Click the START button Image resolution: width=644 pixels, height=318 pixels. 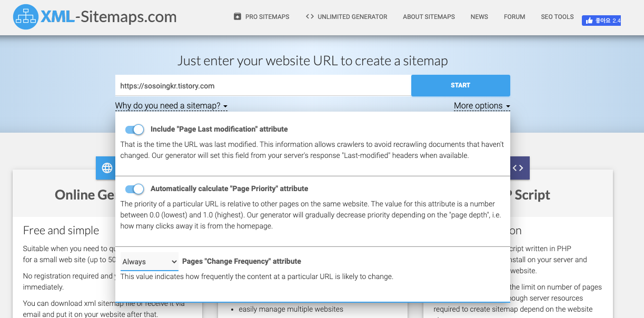click(461, 85)
